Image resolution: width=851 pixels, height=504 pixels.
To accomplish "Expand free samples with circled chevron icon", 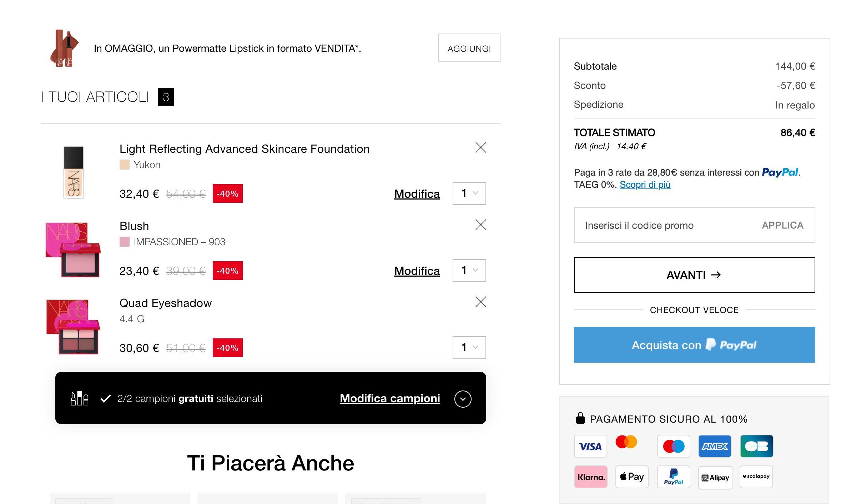I will pos(463,399).
